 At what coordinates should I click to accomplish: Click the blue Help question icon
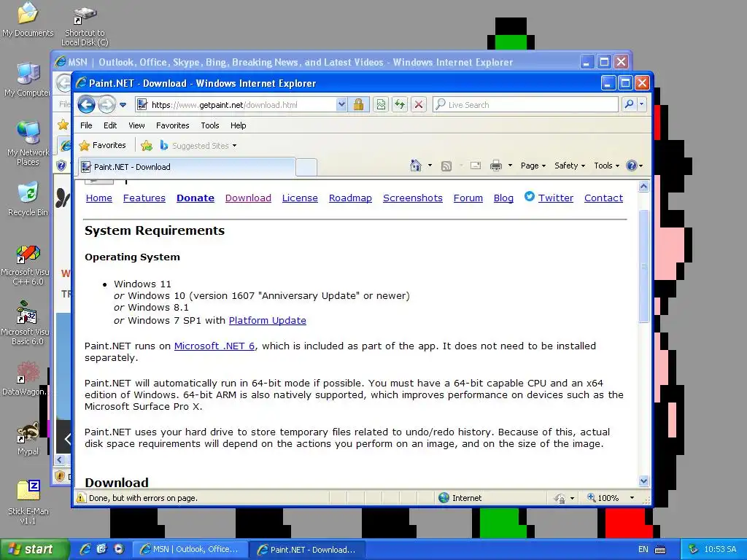(631, 166)
